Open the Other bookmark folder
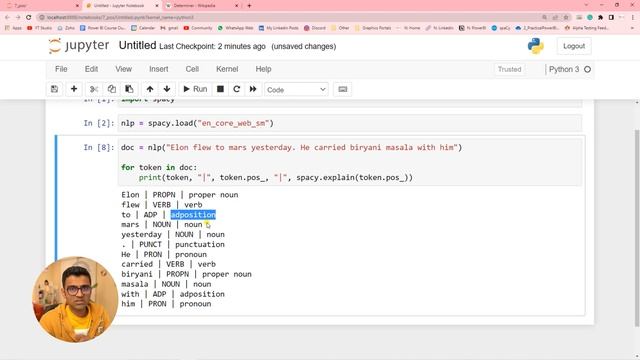Viewport: 640px width, 360px height. point(340,28)
